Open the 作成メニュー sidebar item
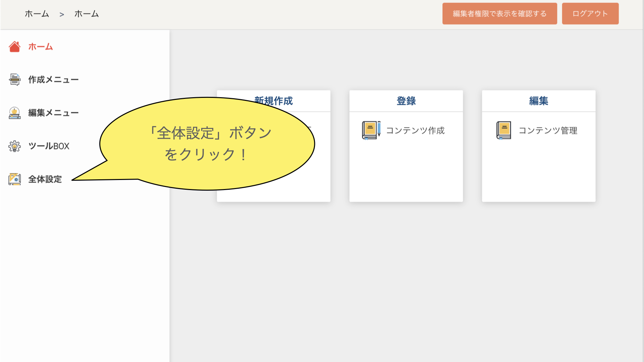 [53, 80]
